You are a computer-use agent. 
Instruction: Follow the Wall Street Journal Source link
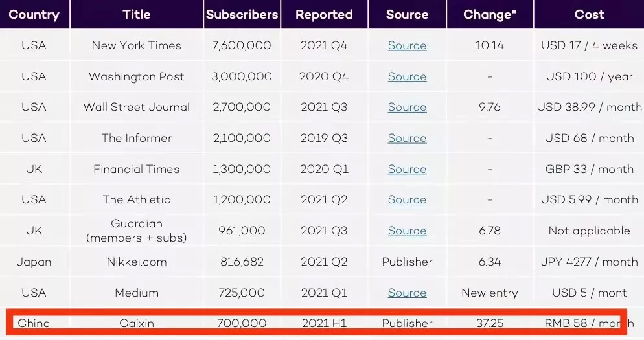(x=407, y=107)
